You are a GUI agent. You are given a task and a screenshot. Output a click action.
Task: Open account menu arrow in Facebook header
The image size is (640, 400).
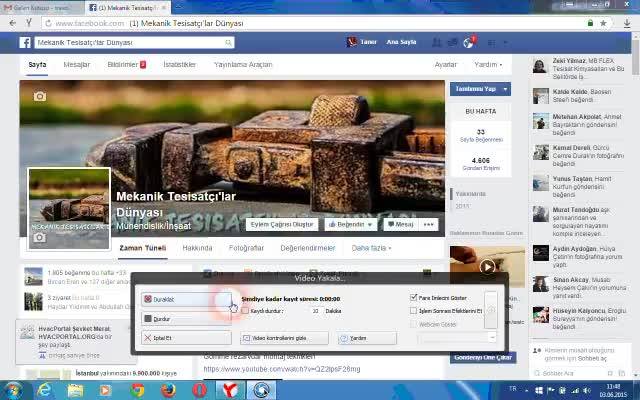pyautogui.click(x=506, y=42)
